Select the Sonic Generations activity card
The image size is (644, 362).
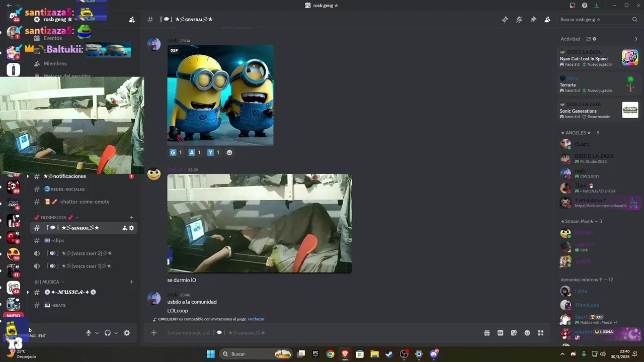coord(599,110)
